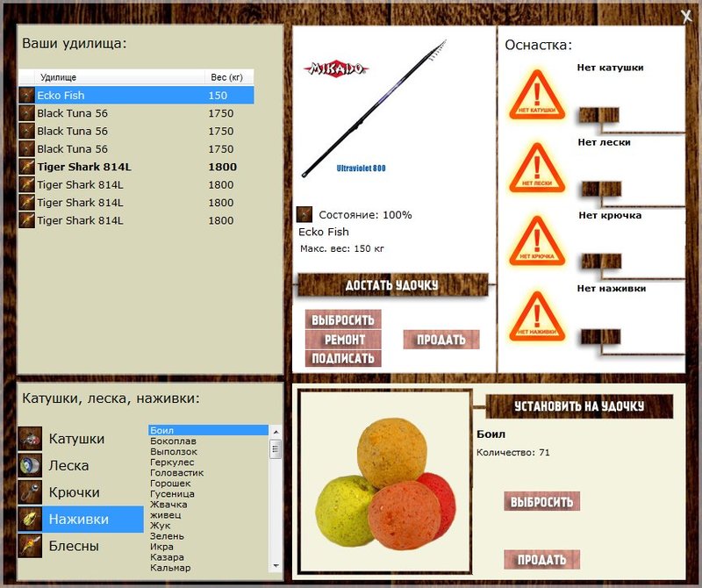
Task: Click the wooden slot under Нет наживки
Action: coord(601,337)
